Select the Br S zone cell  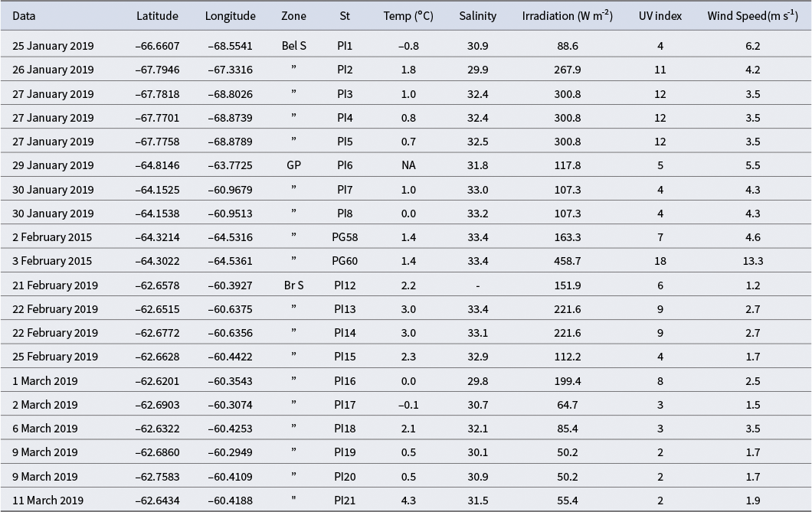tap(293, 285)
